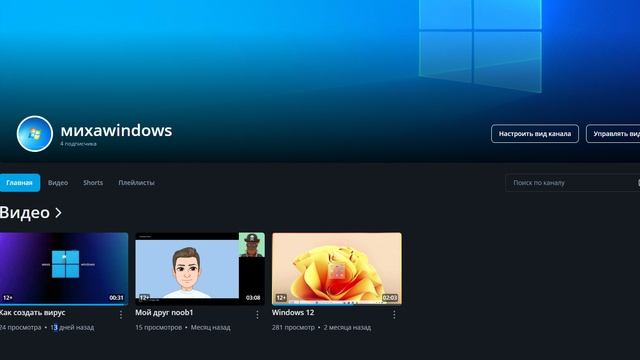This screenshot has height=360, width=640.
Task: Click the 4 подписчика subscriber count
Action: 78,144
